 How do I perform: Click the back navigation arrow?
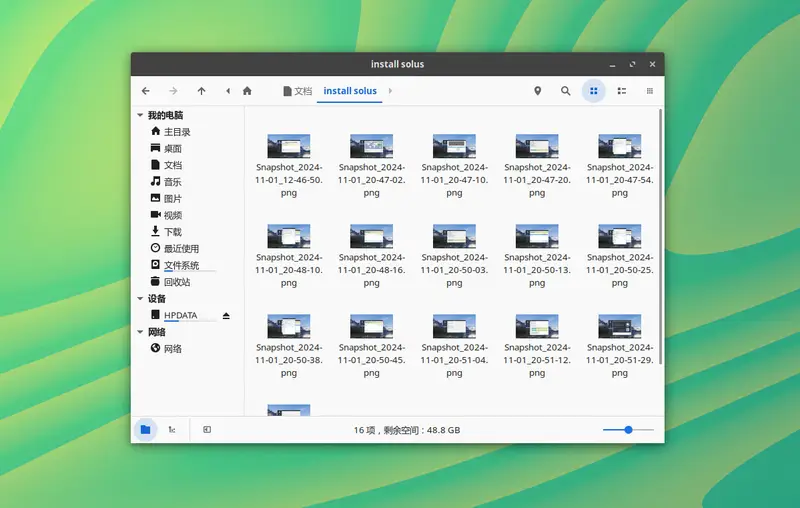coord(146,91)
